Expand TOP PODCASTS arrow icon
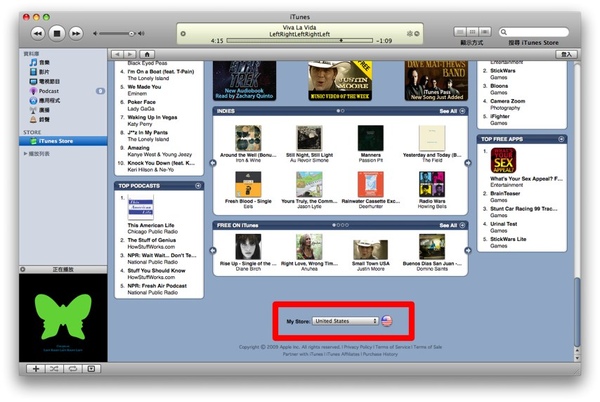Viewport: 600px width, 402px height. (198, 186)
